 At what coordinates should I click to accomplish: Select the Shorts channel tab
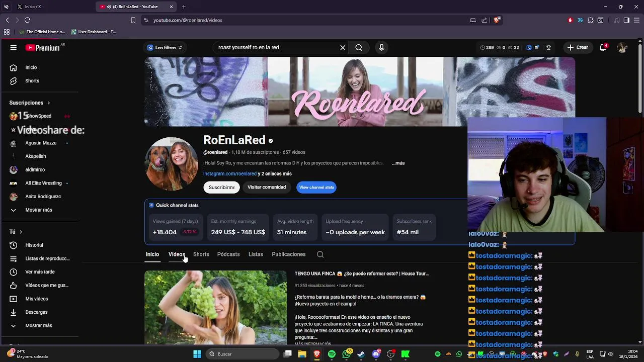click(201, 254)
